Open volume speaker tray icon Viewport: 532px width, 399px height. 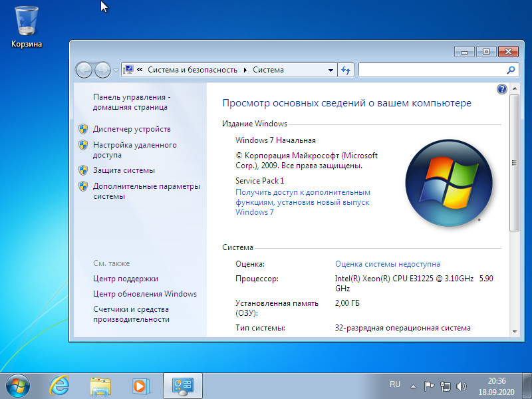click(462, 386)
